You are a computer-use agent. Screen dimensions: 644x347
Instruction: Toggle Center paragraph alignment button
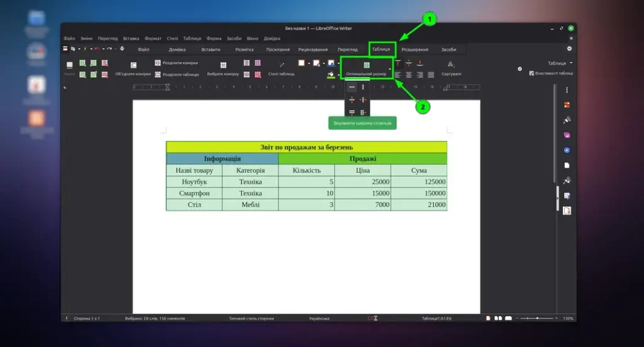click(409, 75)
